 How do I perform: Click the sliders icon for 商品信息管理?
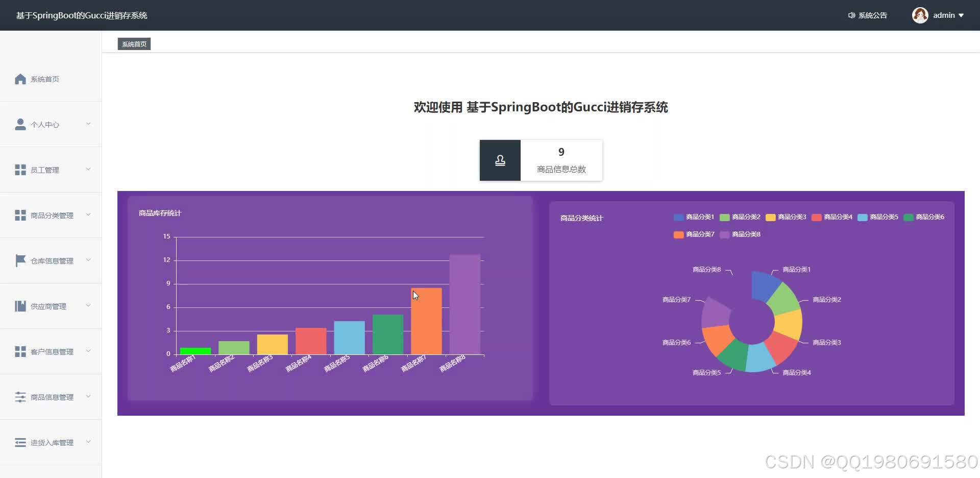[x=20, y=397]
